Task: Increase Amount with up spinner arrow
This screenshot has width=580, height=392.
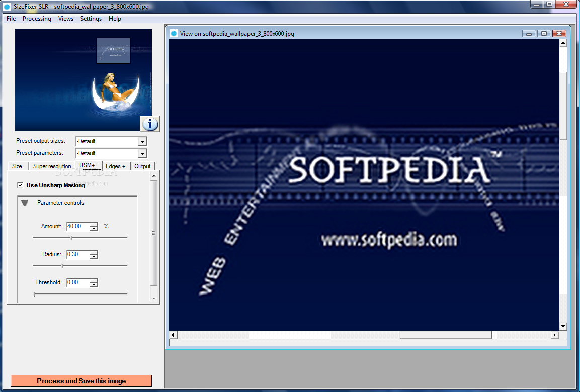Action: click(94, 224)
